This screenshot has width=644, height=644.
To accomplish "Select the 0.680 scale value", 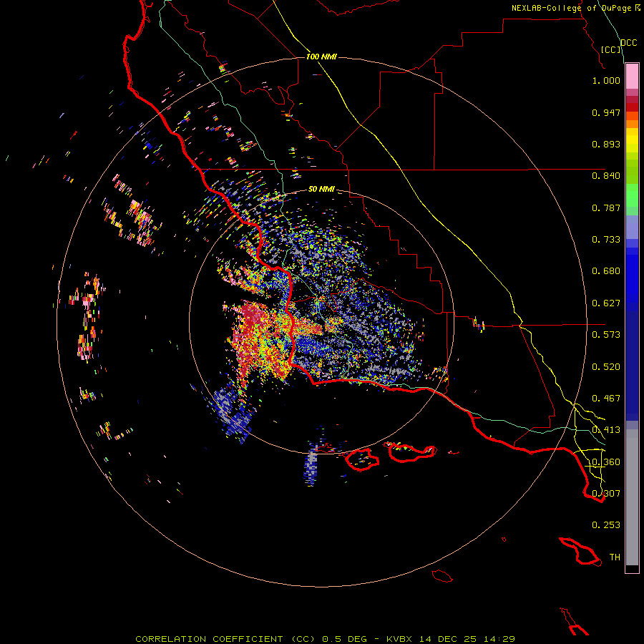I will tap(606, 271).
